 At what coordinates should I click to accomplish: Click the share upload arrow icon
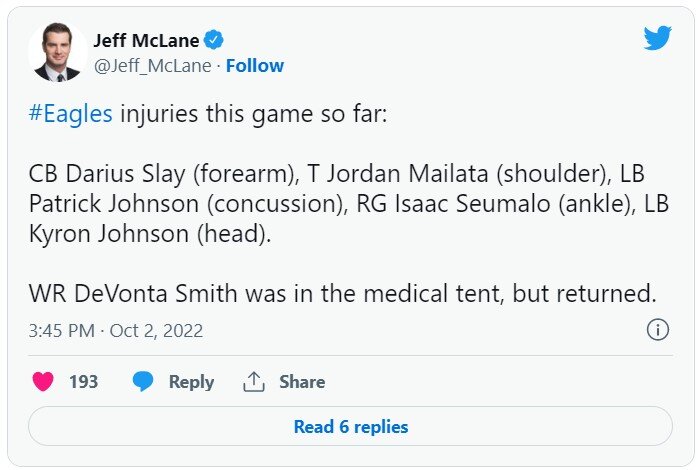[x=254, y=382]
